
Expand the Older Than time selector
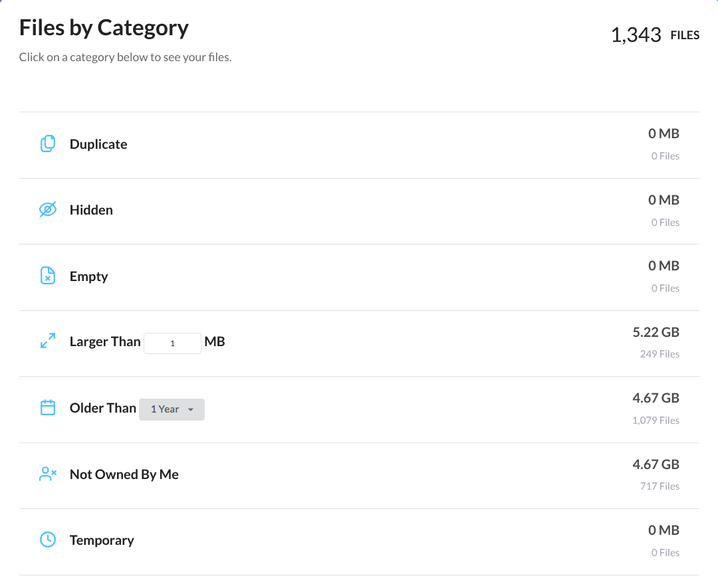click(172, 409)
